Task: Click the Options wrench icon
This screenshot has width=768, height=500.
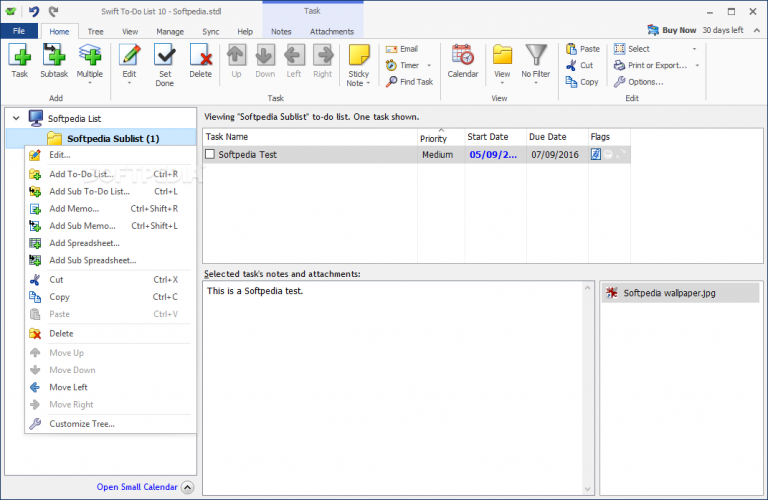Action: click(x=620, y=82)
